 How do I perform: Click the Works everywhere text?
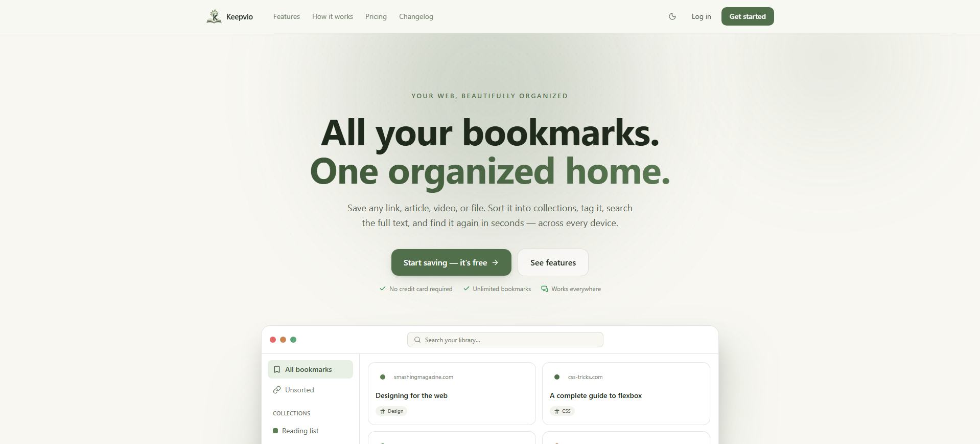coord(576,289)
